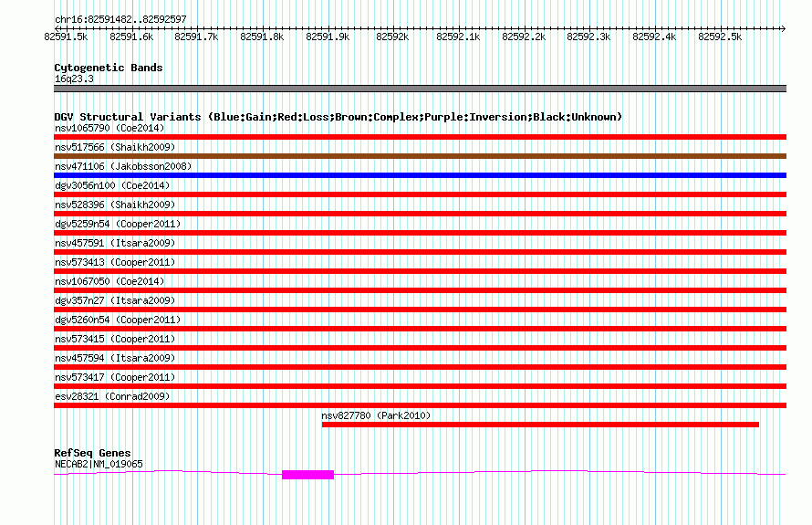Select nsv573417 (Cooper2011) label
The image size is (812, 525).
coord(115,377)
